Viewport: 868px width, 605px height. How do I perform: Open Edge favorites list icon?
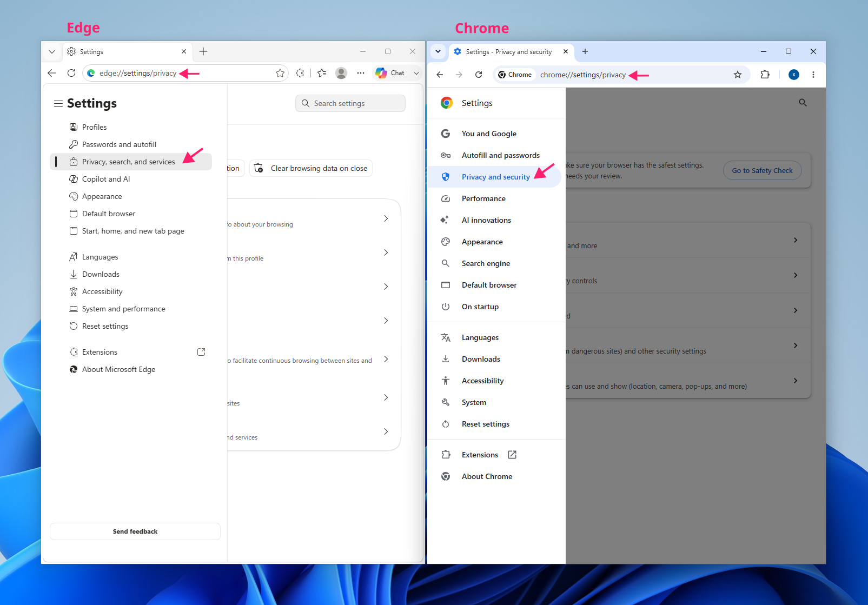click(322, 73)
